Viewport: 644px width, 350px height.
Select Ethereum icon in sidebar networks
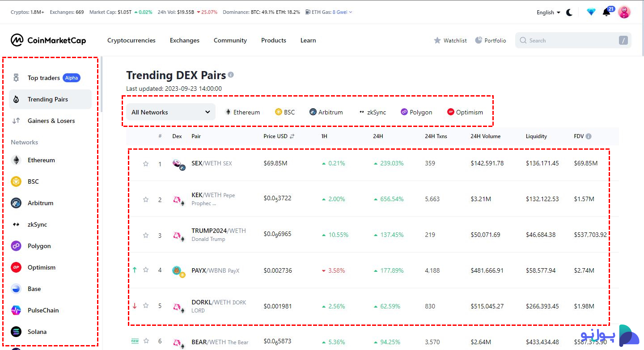(16, 160)
